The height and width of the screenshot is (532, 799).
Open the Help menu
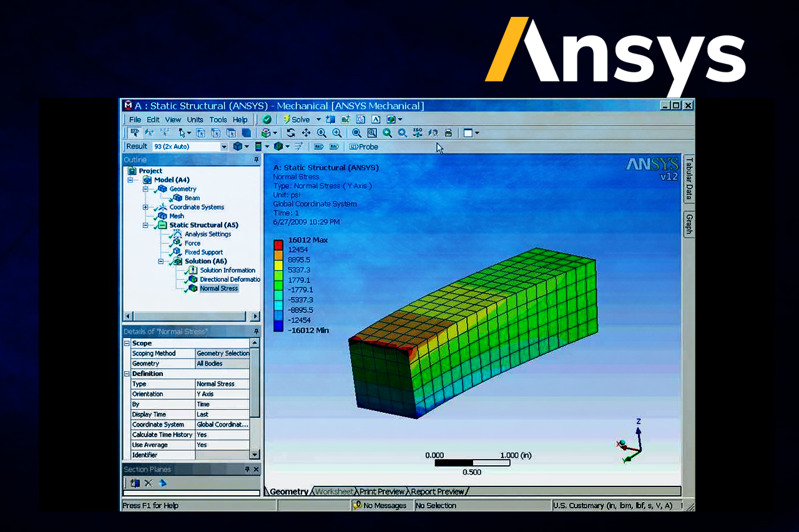240,120
